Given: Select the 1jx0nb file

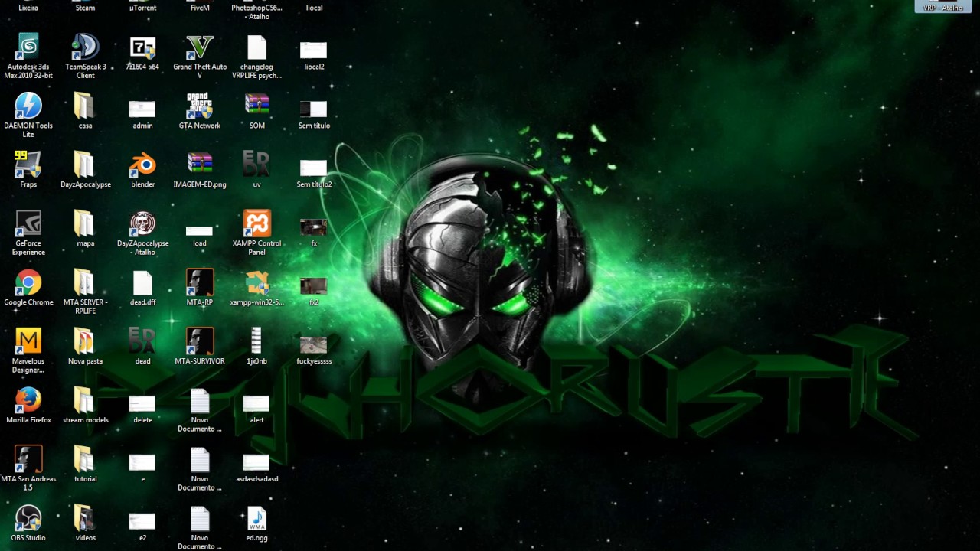Looking at the screenshot, I should pos(256,341).
